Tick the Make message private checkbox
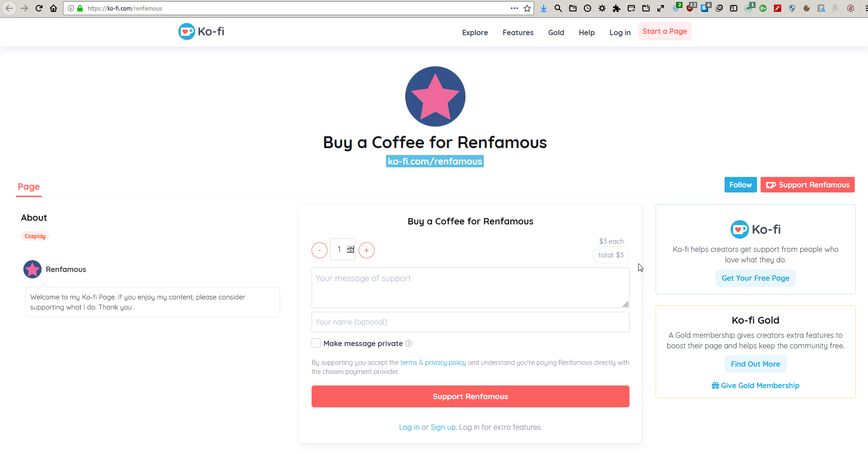The height and width of the screenshot is (454, 868). pyautogui.click(x=316, y=343)
